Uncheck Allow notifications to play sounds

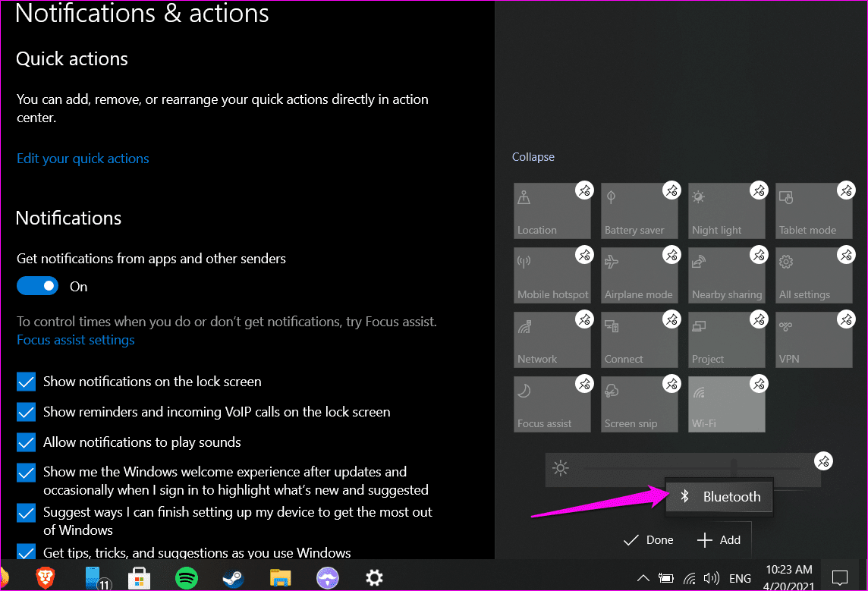point(26,442)
